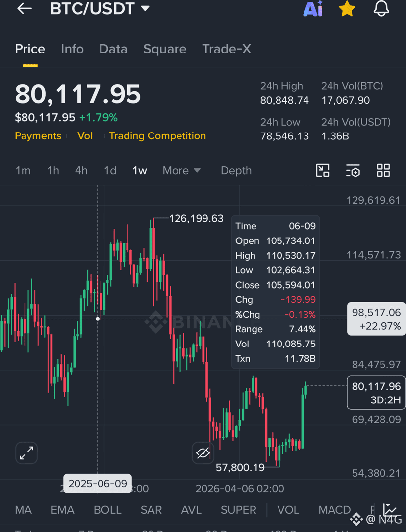
Task: Switch to the Info tab
Action: (x=72, y=49)
